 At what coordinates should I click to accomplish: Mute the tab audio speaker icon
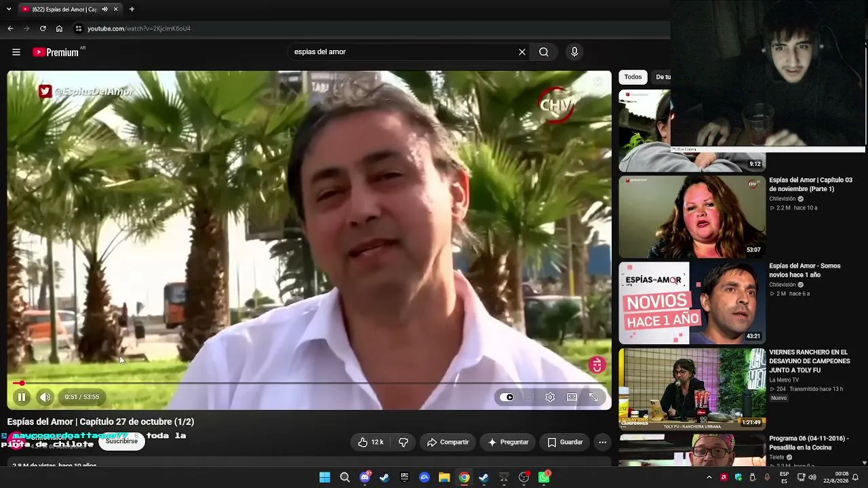[x=104, y=9]
